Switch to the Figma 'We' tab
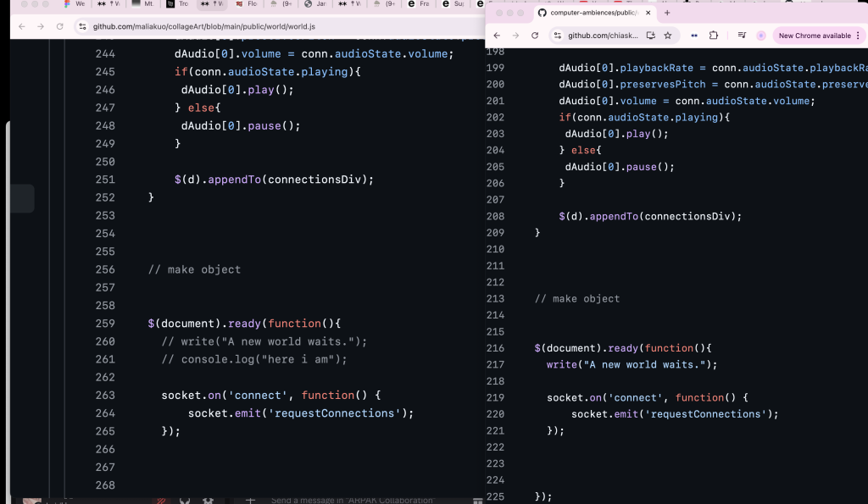The image size is (868, 504). [75, 4]
